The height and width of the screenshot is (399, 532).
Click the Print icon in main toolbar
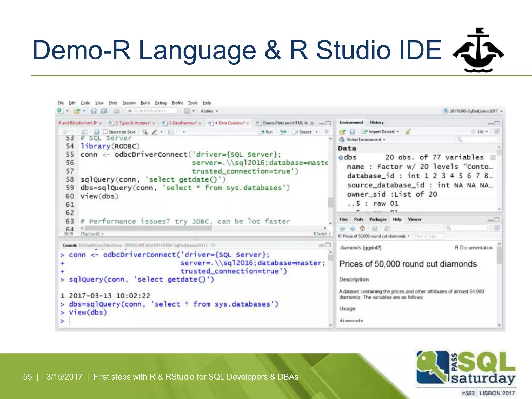(x=116, y=111)
